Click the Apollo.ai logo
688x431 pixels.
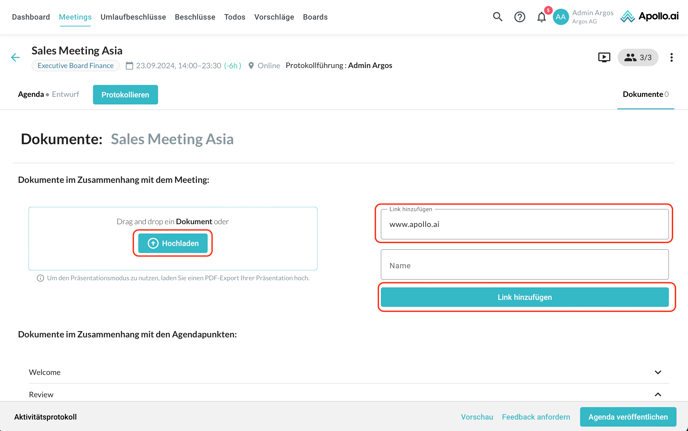[x=649, y=17]
